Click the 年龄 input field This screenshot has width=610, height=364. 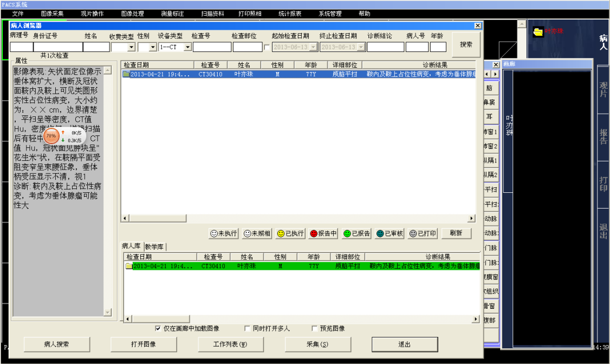[438, 47]
